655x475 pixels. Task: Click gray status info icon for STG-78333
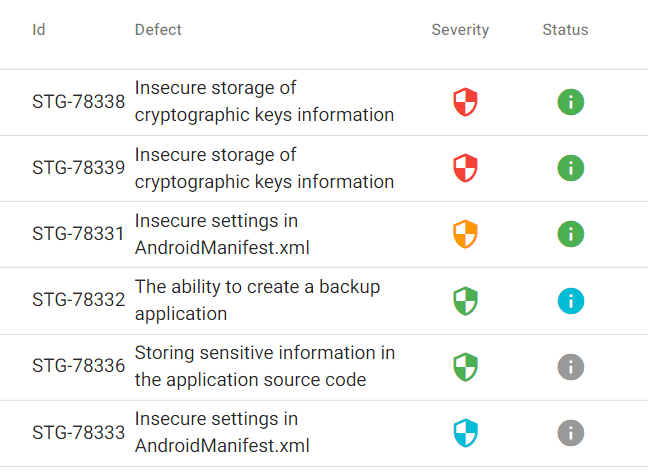click(571, 433)
